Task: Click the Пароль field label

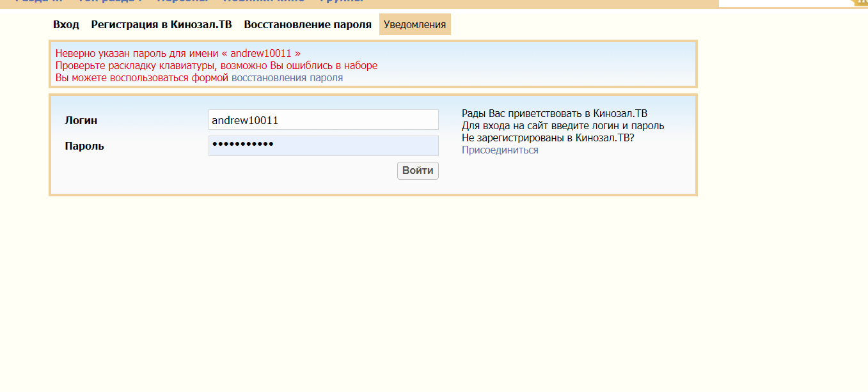Action: (84, 146)
